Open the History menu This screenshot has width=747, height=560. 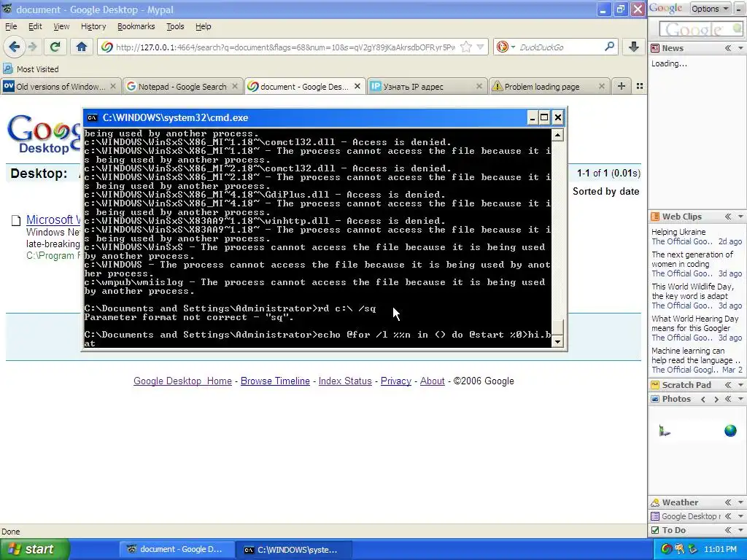[x=93, y=26]
